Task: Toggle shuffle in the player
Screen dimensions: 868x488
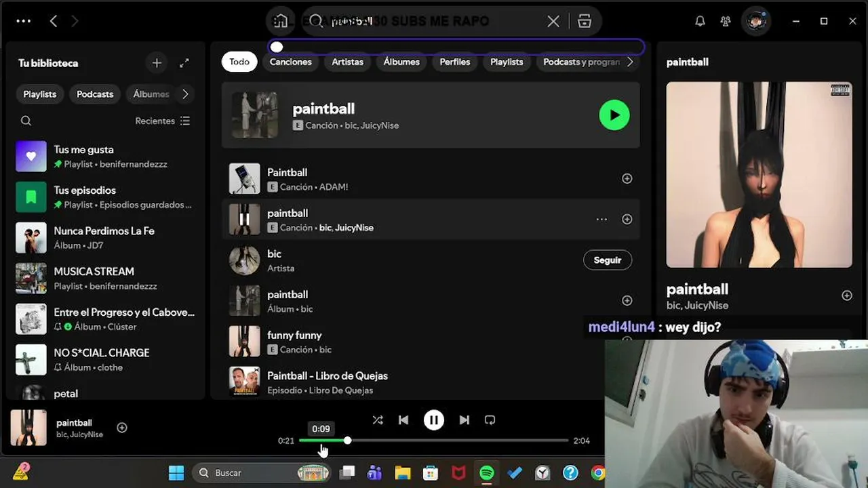Action: coord(378,420)
